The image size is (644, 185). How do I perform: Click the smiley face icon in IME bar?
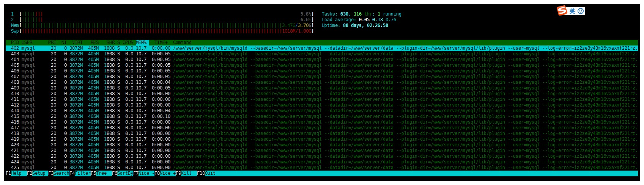[x=581, y=11]
